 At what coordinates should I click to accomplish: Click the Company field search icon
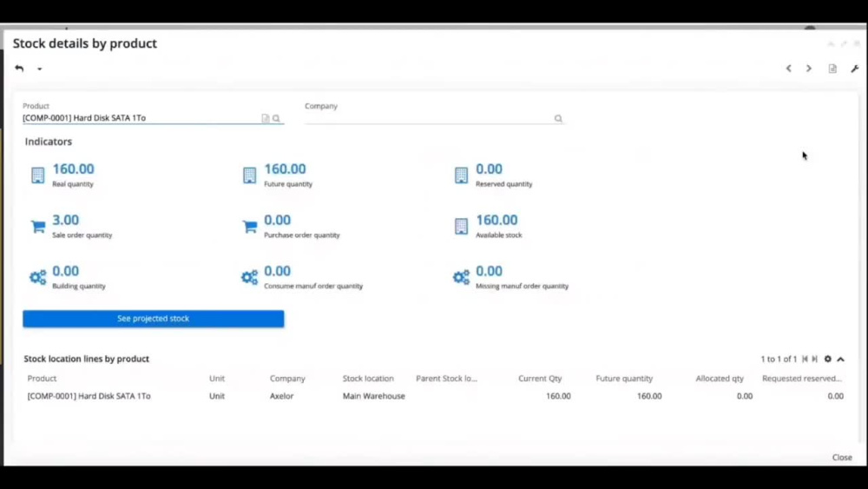coord(558,118)
